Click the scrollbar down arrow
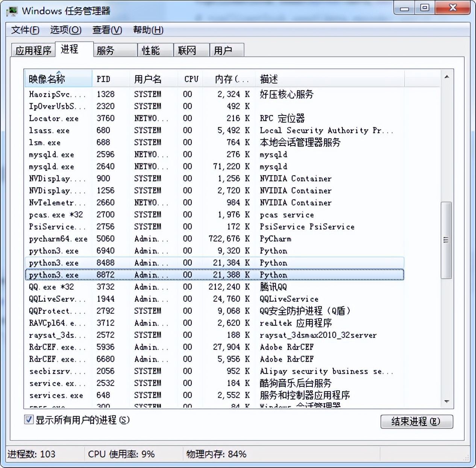476x468 pixels. coord(447,401)
